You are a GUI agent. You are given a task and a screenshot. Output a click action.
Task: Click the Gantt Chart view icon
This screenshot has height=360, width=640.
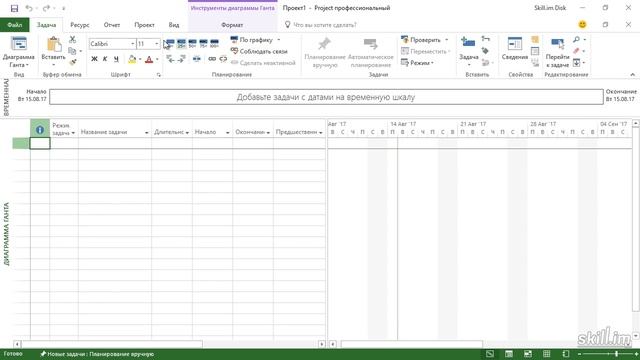(18, 44)
